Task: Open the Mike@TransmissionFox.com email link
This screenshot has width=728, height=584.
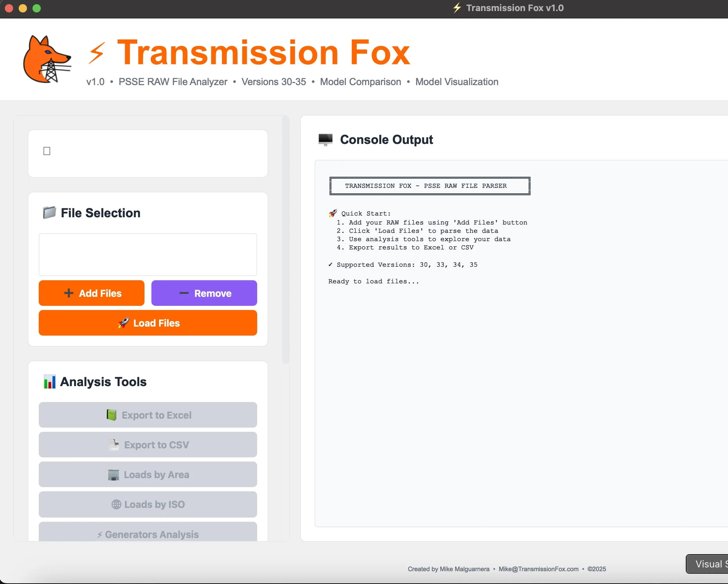Action: pyautogui.click(x=538, y=569)
